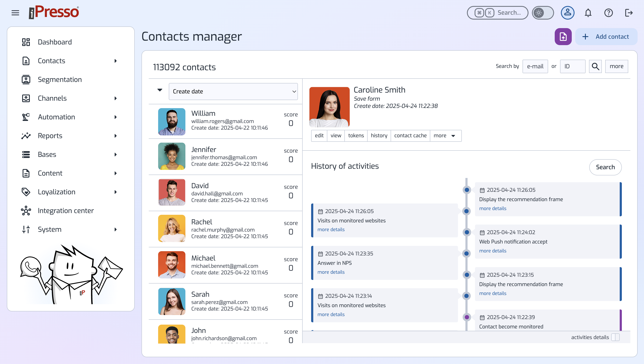
Task: Open the help question mark icon
Action: (x=608, y=13)
